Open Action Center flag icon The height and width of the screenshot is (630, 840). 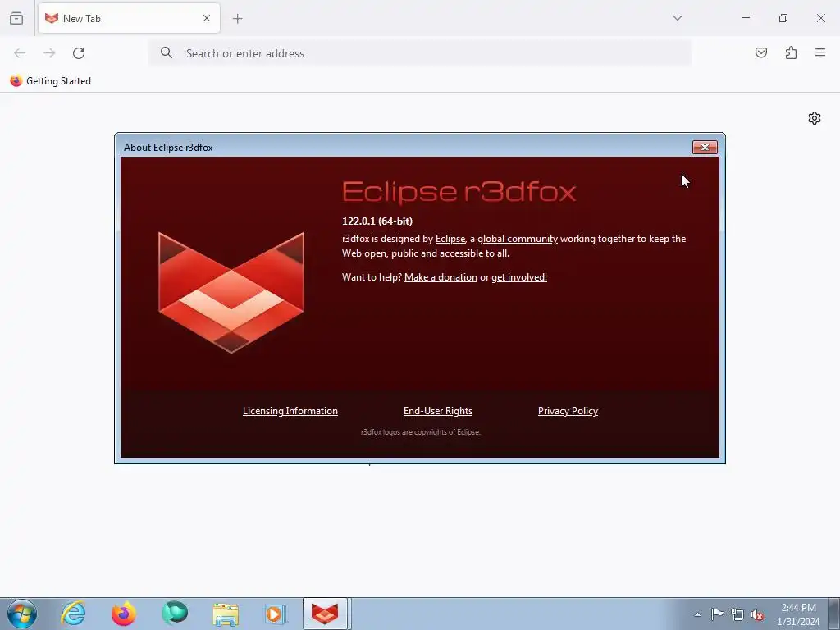click(x=717, y=614)
